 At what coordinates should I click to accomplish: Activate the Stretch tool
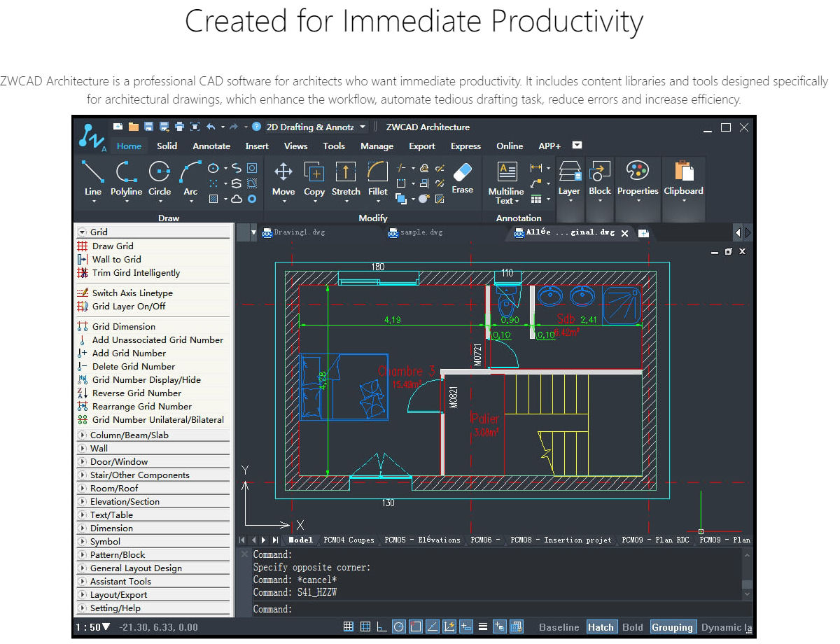click(x=346, y=178)
